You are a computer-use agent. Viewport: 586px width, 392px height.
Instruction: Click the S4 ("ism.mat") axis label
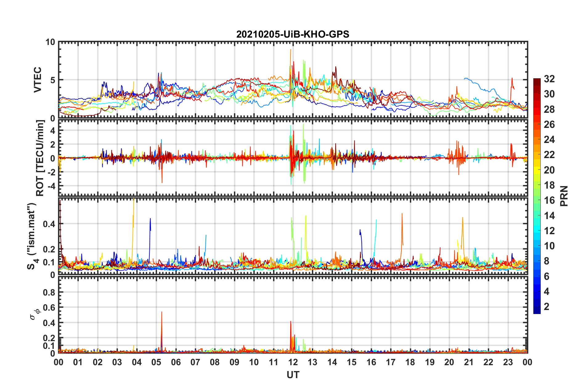coord(33,236)
